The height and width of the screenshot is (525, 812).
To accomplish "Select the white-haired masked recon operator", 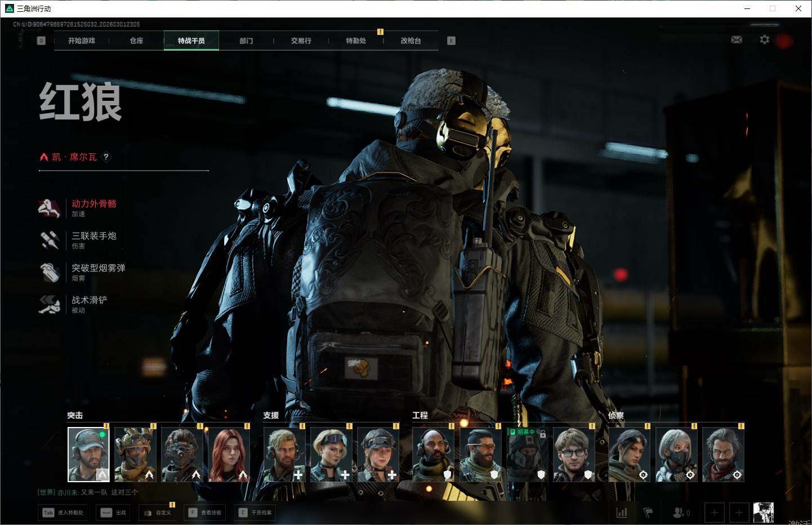I will (x=676, y=455).
